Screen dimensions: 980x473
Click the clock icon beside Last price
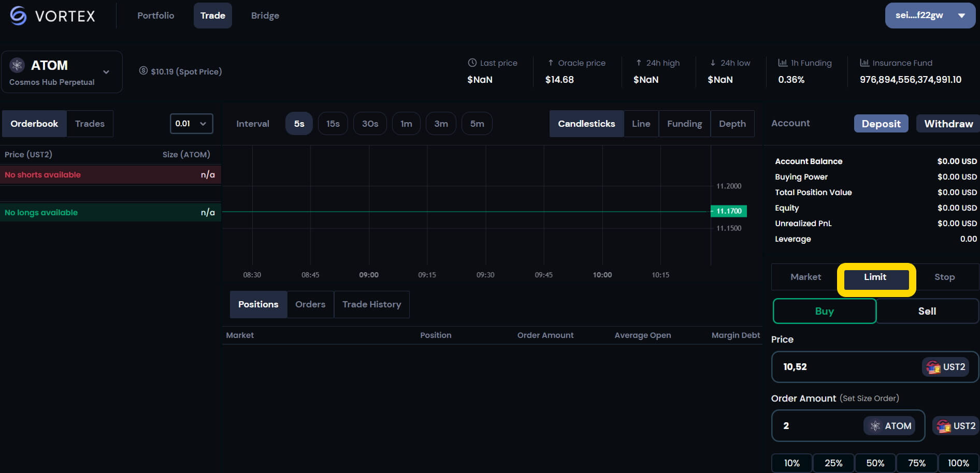pos(472,63)
